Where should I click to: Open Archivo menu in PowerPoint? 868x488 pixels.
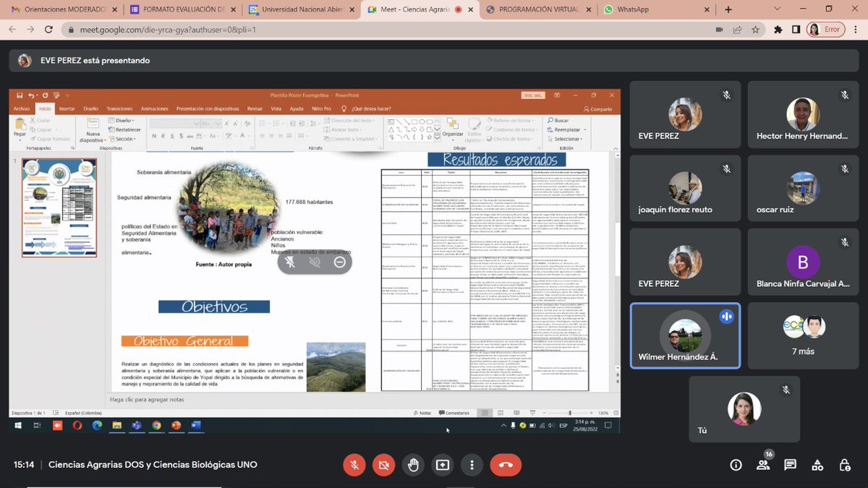click(22, 108)
